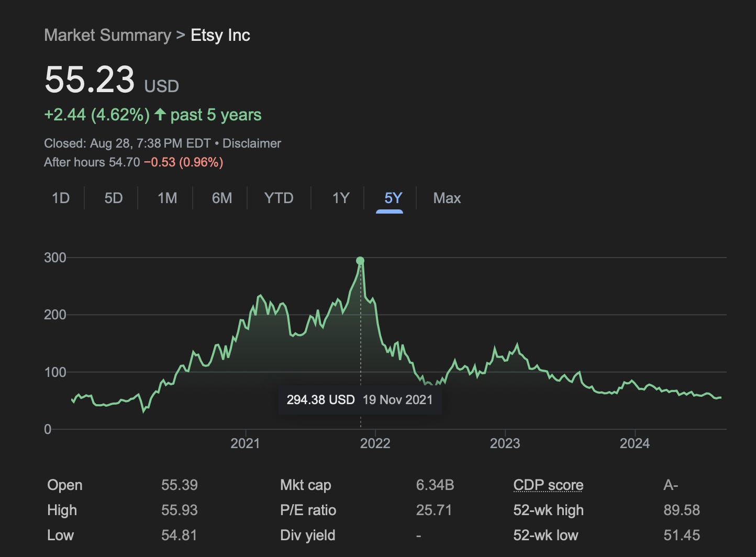
Task: Click the +2.44 (4.62%) change text
Action: 97,115
